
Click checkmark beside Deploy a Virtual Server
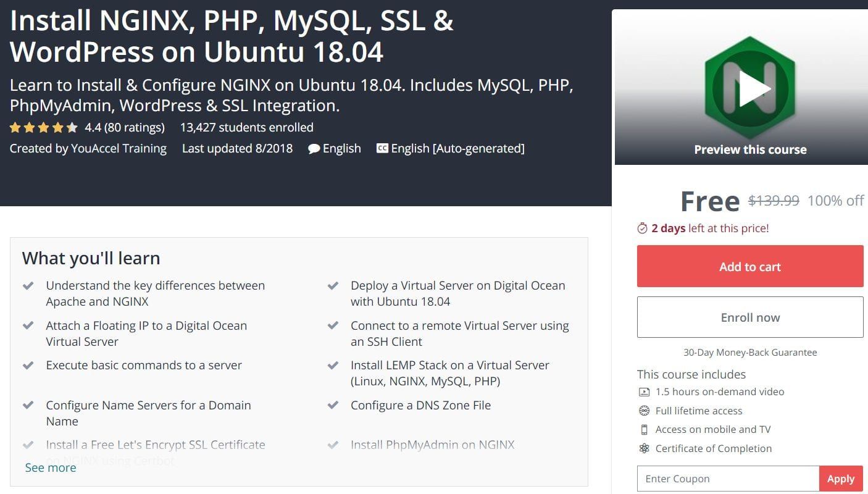pyautogui.click(x=333, y=286)
